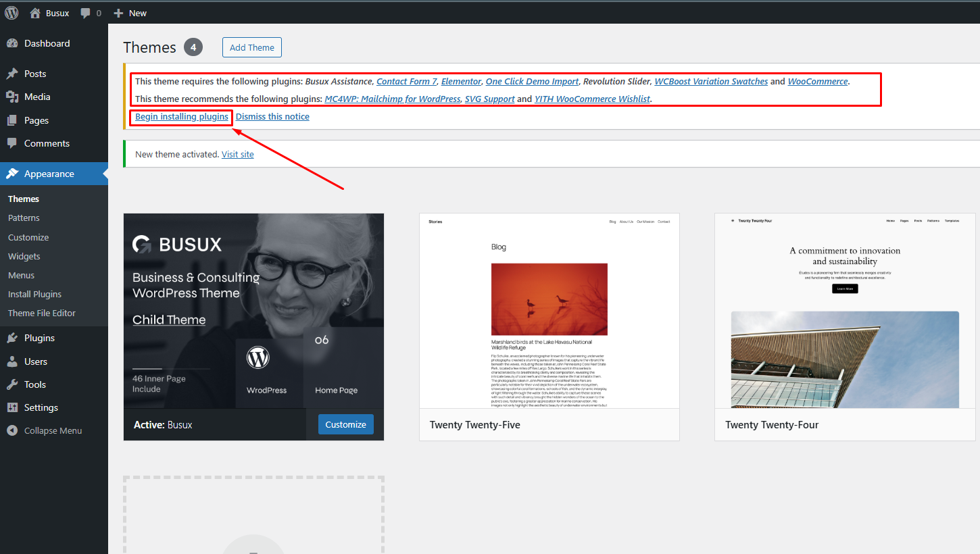Viewport: 980px width, 554px height.
Task: Open the Themes submenu item
Action: [x=24, y=199]
